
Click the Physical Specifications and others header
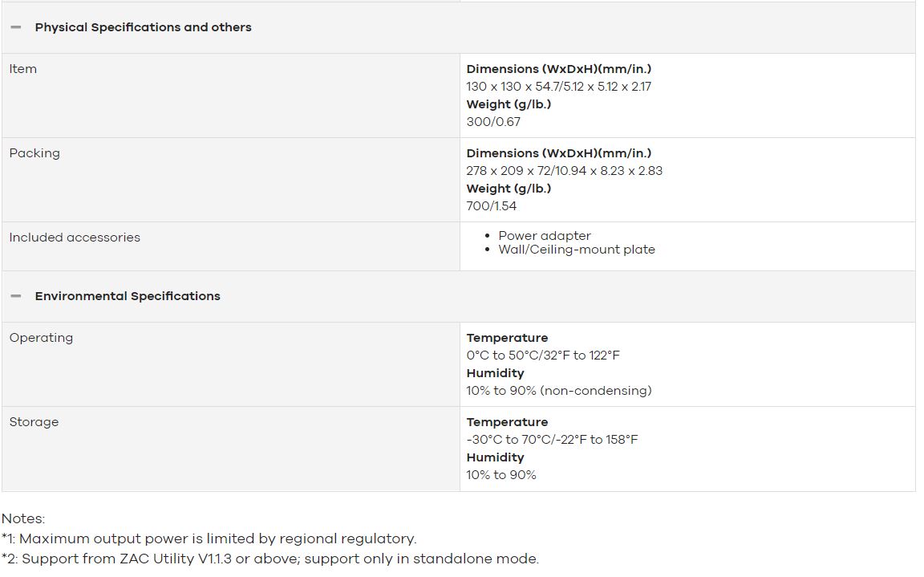click(144, 28)
